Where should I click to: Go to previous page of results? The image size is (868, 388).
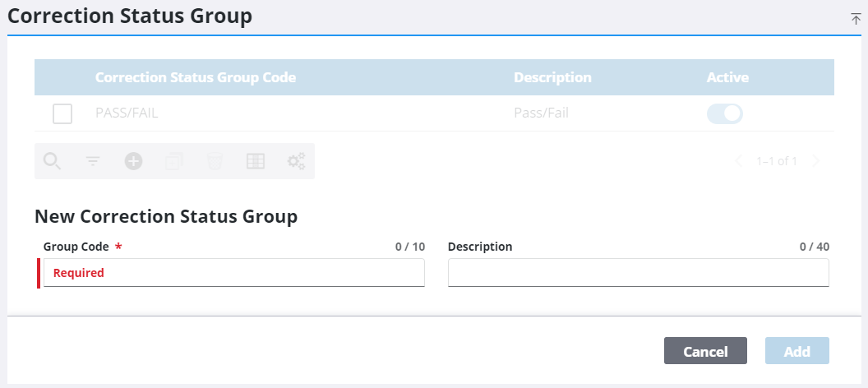(x=738, y=162)
